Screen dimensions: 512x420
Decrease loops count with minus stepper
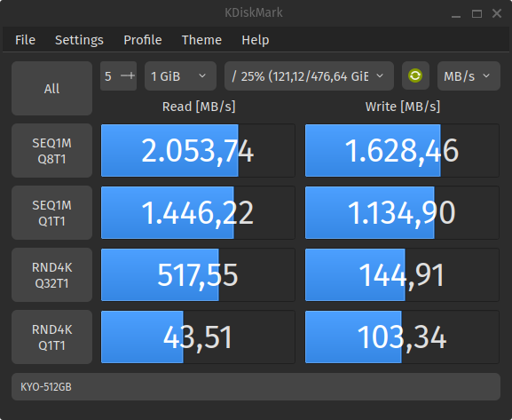[124, 75]
